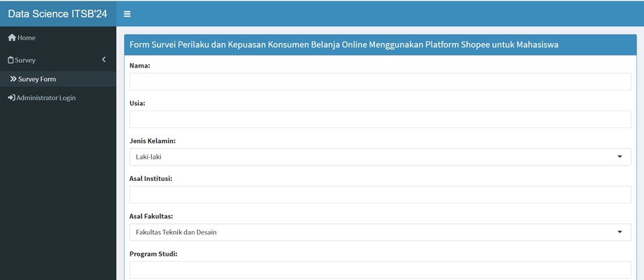Click the clipboard icon beside Survey
Image resolution: width=644 pixels, height=280 pixels.
tap(11, 60)
